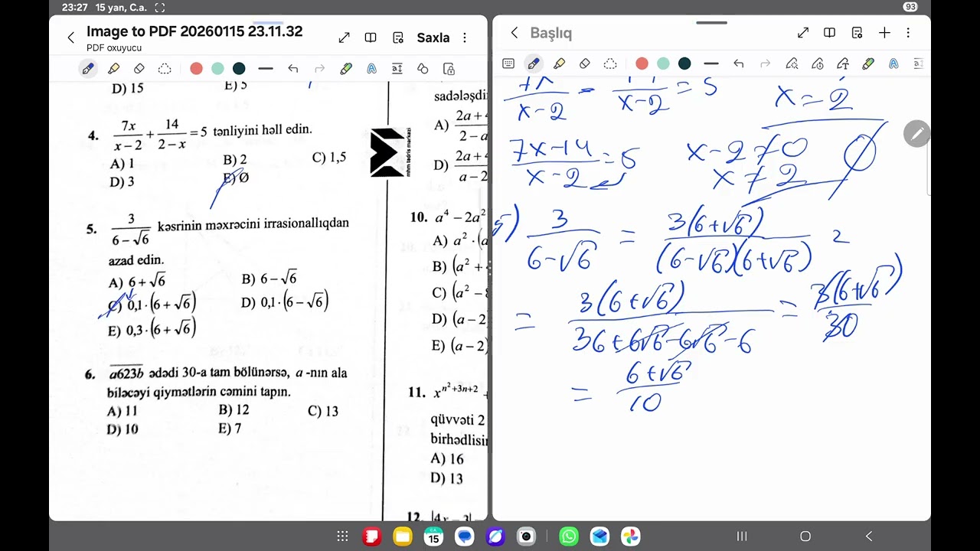Screen dimensions: 980x551
Task: Open the 'a↕' text icon in PDF reader
Action: coord(397,69)
